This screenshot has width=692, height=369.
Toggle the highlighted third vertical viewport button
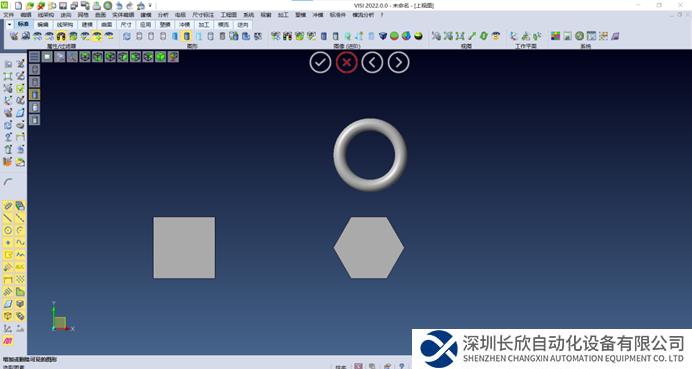34,94
